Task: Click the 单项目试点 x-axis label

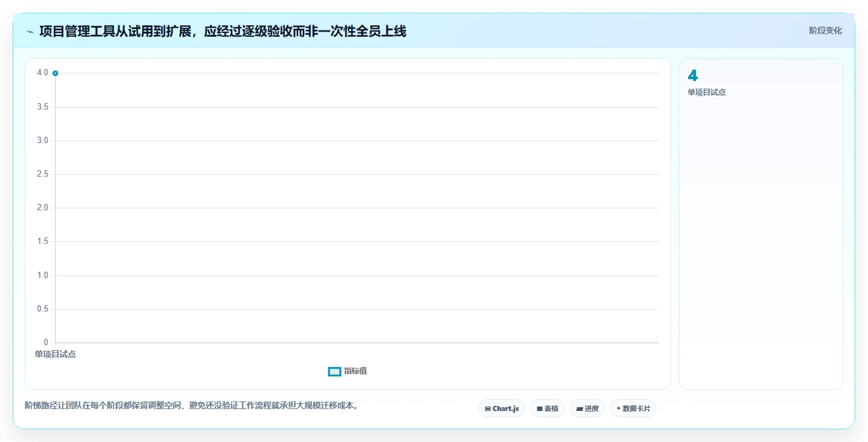Action: [55, 354]
